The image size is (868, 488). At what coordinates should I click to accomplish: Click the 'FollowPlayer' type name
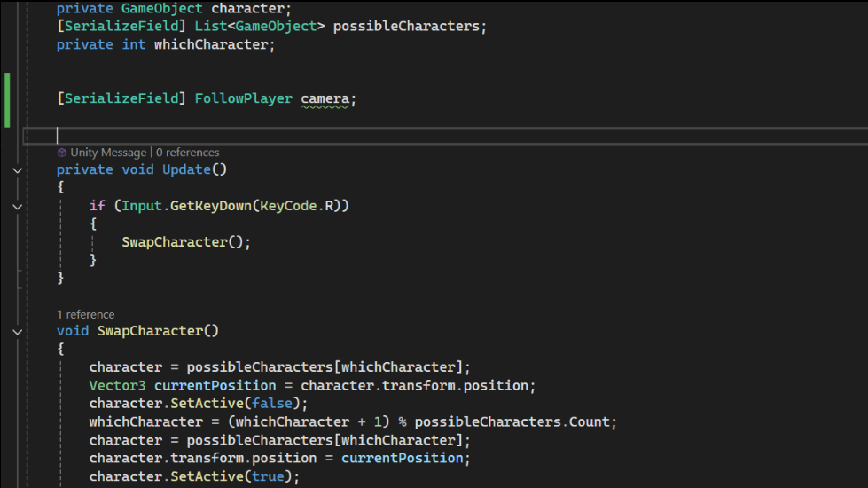(244, 98)
